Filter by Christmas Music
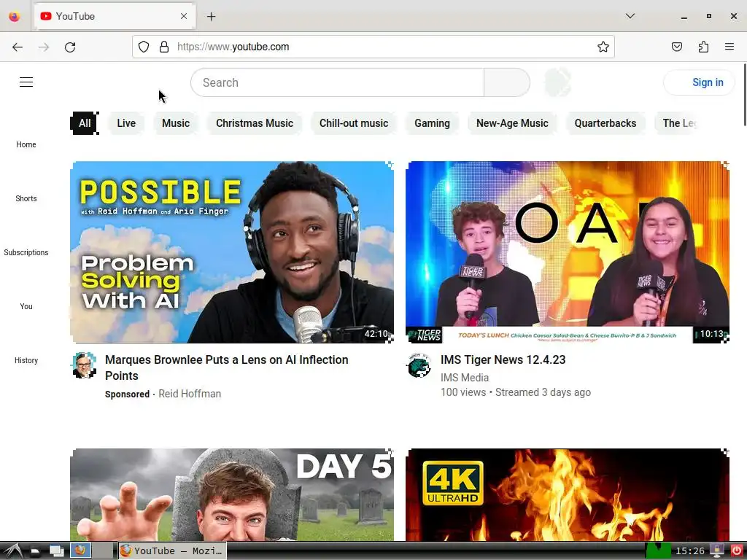This screenshot has width=747, height=560. click(x=255, y=123)
